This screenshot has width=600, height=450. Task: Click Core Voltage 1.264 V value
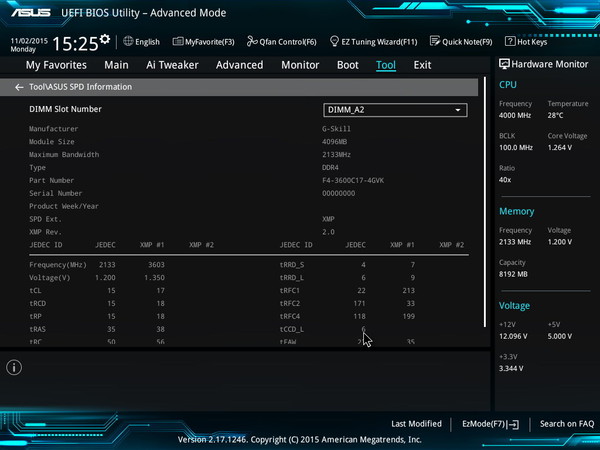tap(559, 147)
